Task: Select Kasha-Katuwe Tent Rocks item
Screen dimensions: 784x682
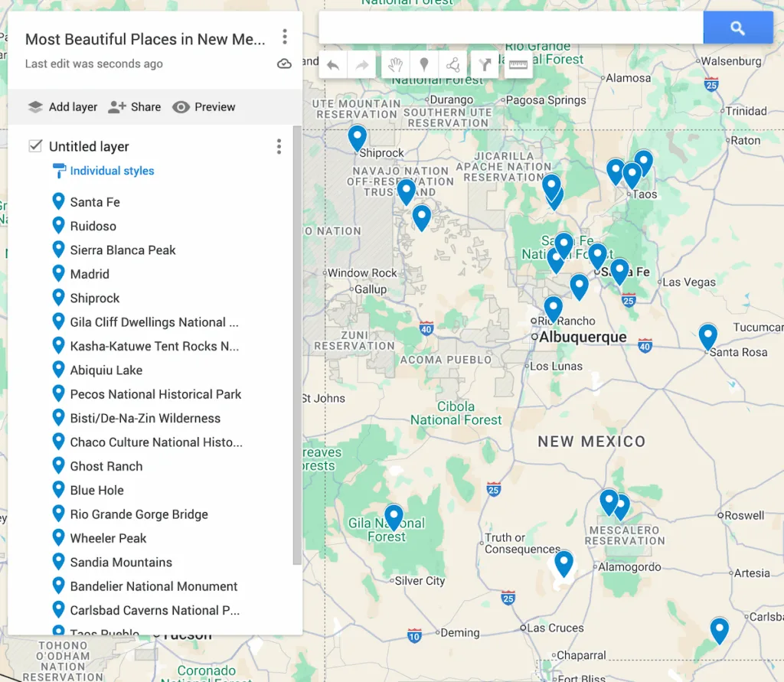Action: pyautogui.click(x=155, y=346)
